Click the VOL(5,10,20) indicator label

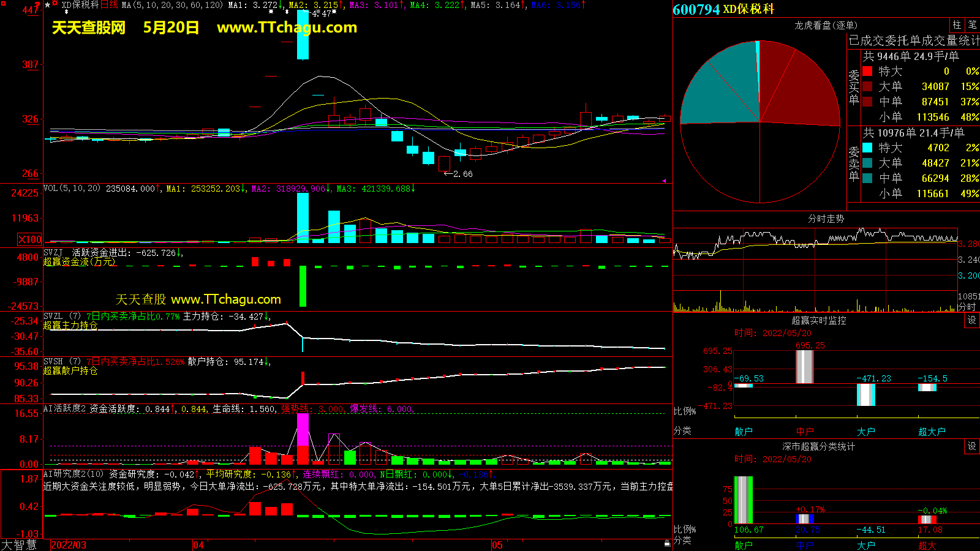click(x=72, y=189)
